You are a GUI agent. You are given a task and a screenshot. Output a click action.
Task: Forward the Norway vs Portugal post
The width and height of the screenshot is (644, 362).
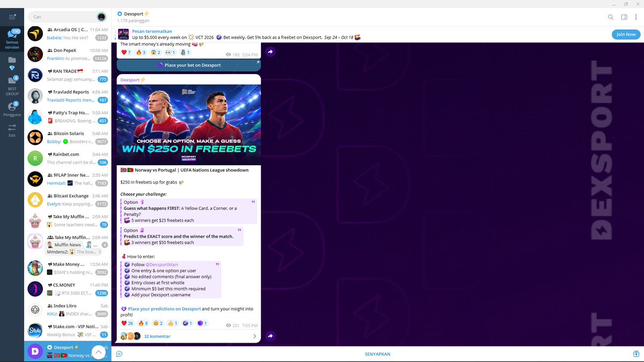pyautogui.click(x=270, y=336)
